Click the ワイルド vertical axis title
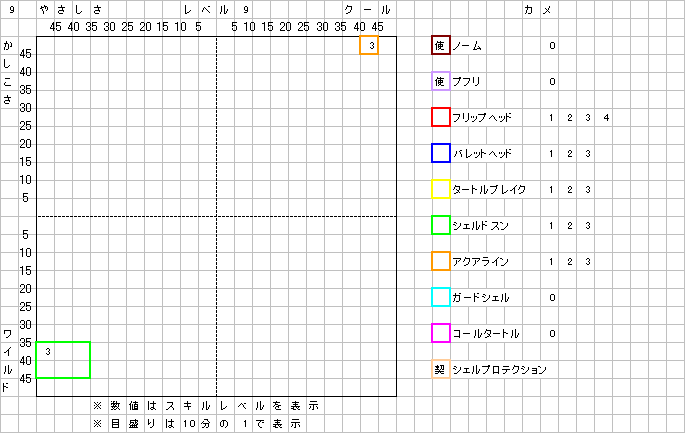This screenshot has width=685, height=433. click(x=7, y=361)
